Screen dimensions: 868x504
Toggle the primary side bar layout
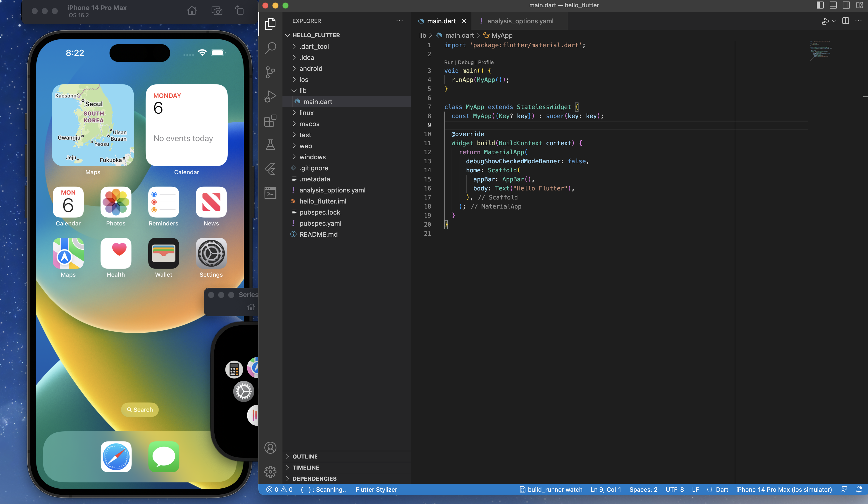point(820,5)
